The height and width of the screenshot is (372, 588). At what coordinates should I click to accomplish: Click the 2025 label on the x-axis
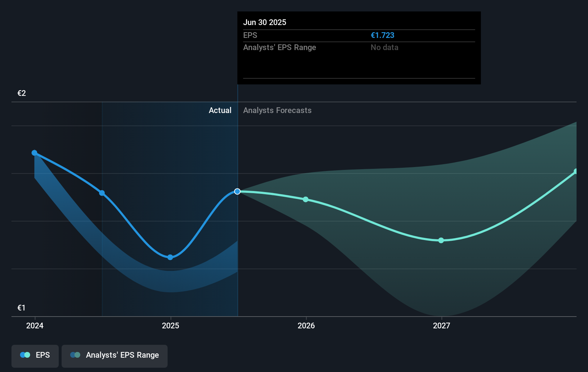[170, 326]
